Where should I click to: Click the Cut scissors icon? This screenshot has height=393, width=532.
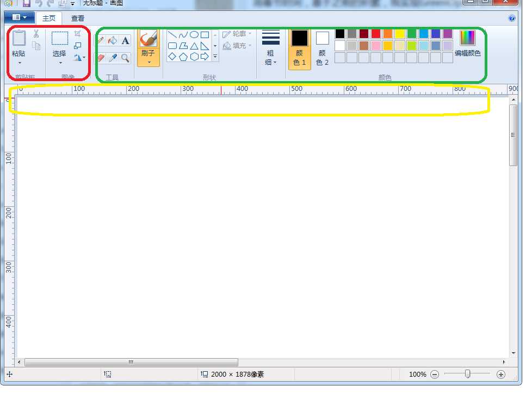coord(36,34)
